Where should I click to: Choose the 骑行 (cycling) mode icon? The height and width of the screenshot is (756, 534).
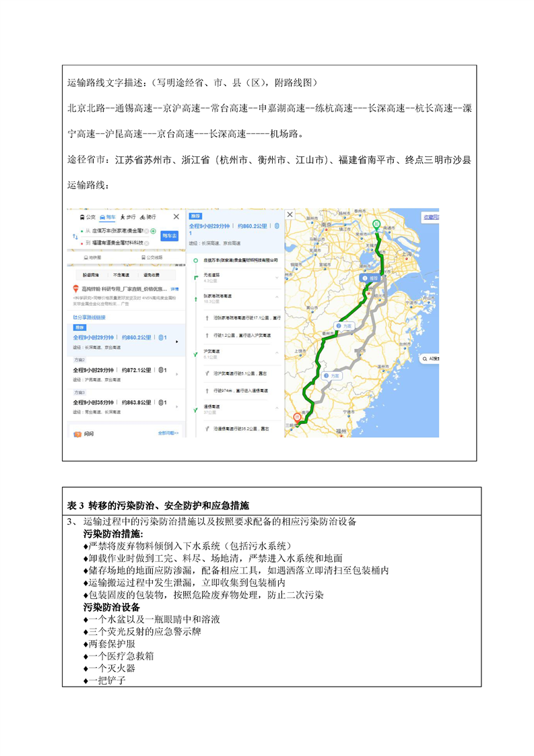(x=147, y=217)
